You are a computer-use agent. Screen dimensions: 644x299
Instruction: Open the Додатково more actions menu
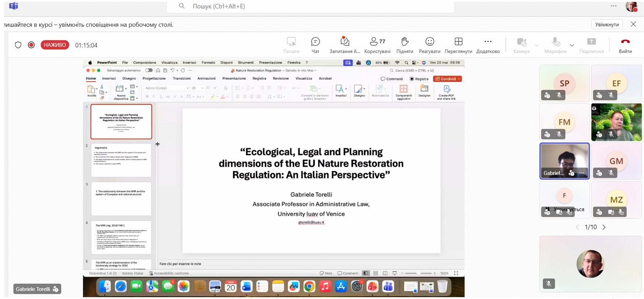click(x=488, y=45)
